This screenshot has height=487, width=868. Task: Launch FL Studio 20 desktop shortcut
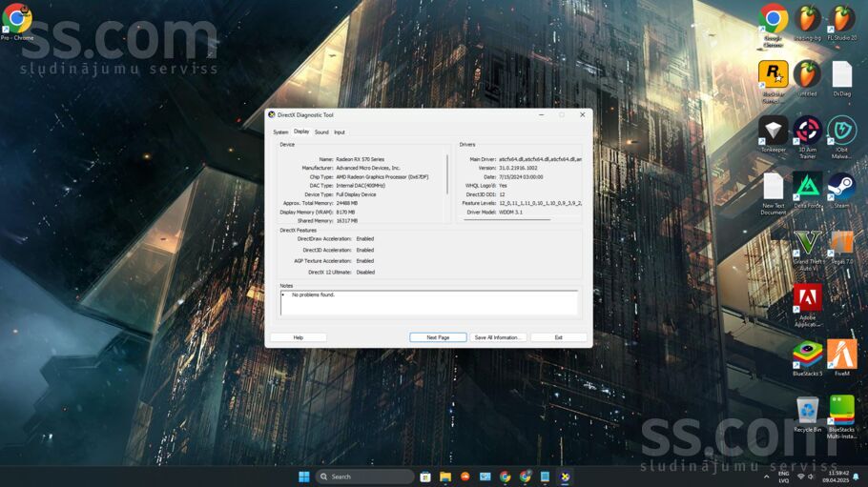coord(842,22)
